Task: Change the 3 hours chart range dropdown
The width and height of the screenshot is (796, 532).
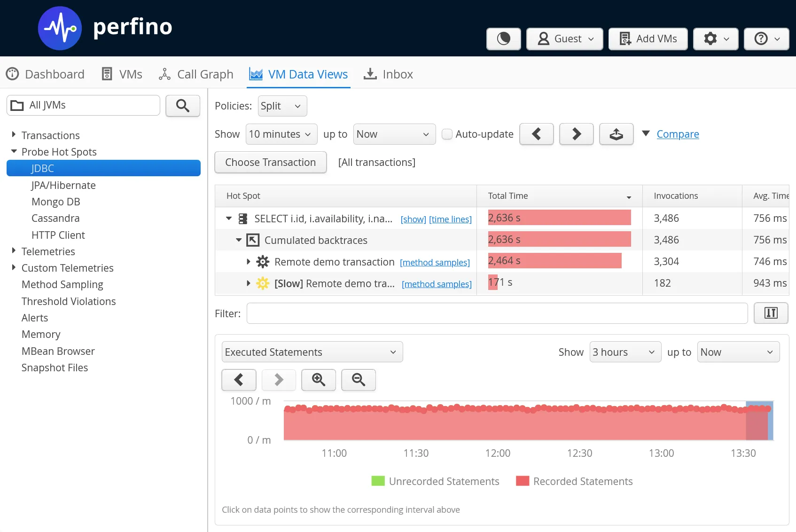Action: (x=625, y=352)
